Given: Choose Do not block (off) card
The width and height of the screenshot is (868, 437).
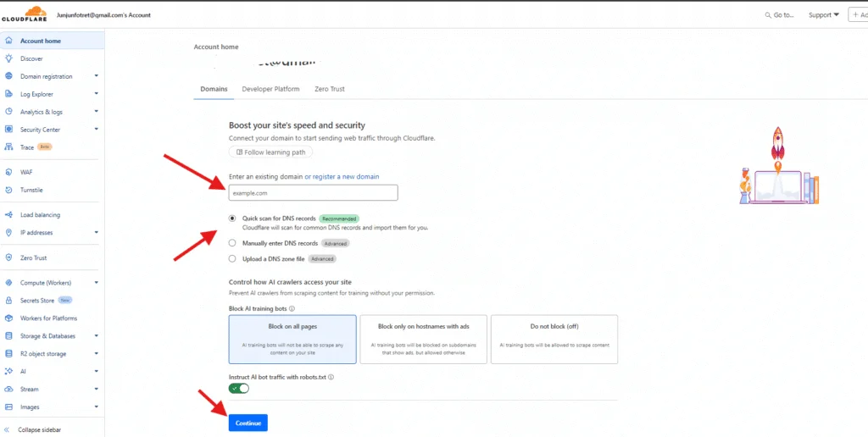Looking at the screenshot, I should pyautogui.click(x=554, y=339).
